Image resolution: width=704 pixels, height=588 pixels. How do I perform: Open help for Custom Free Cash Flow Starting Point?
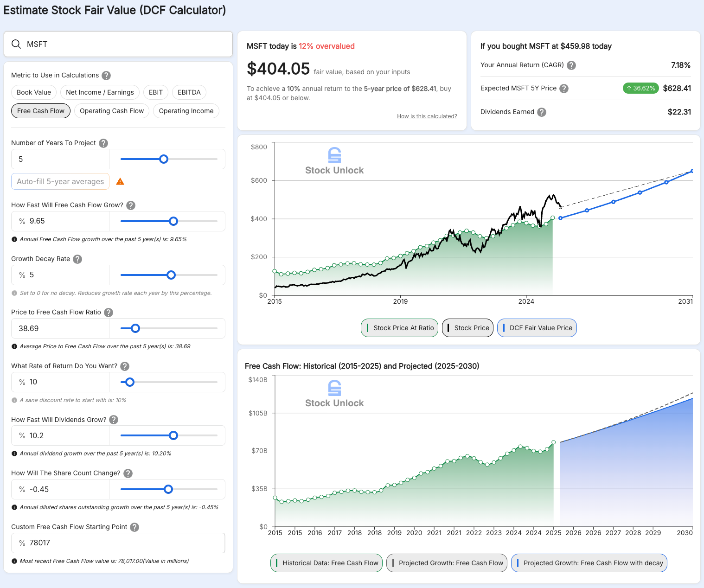pyautogui.click(x=134, y=527)
